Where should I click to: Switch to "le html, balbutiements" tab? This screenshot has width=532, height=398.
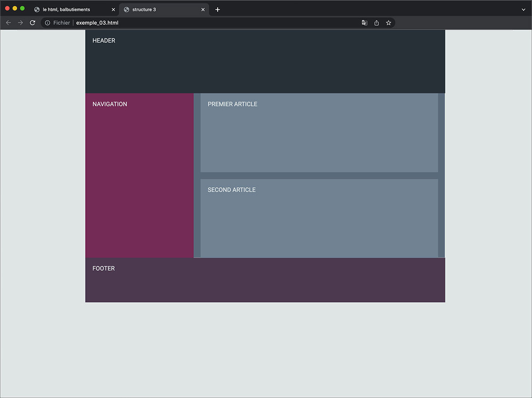point(66,9)
